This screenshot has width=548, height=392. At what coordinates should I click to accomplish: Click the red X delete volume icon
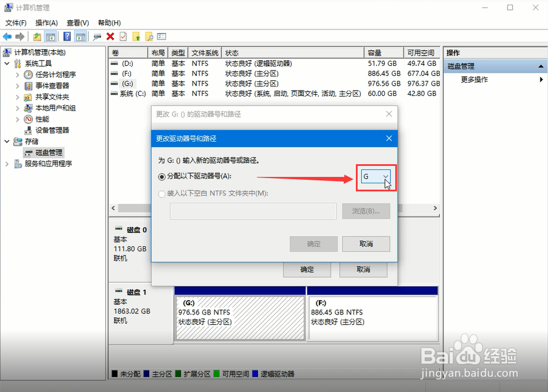pyautogui.click(x=111, y=36)
